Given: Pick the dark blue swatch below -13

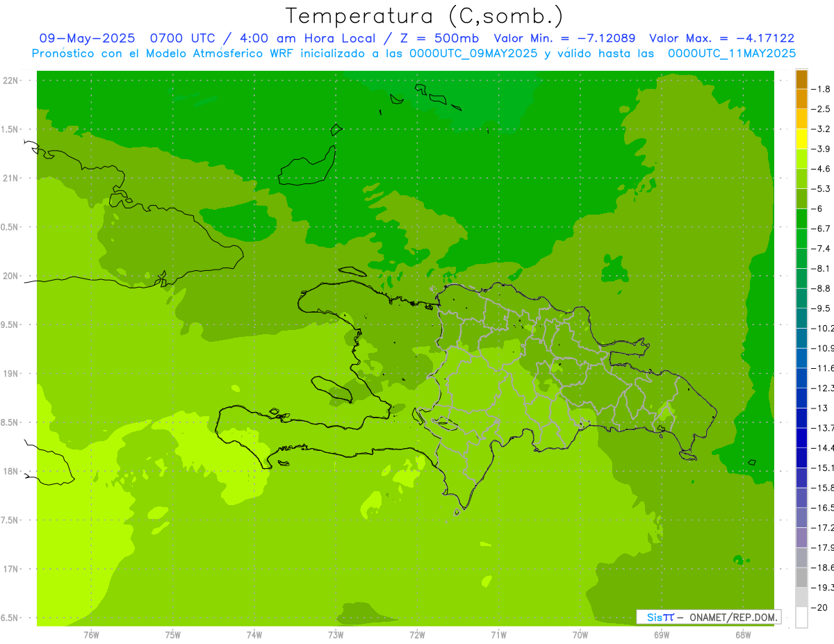Looking at the screenshot, I should click(x=801, y=418).
